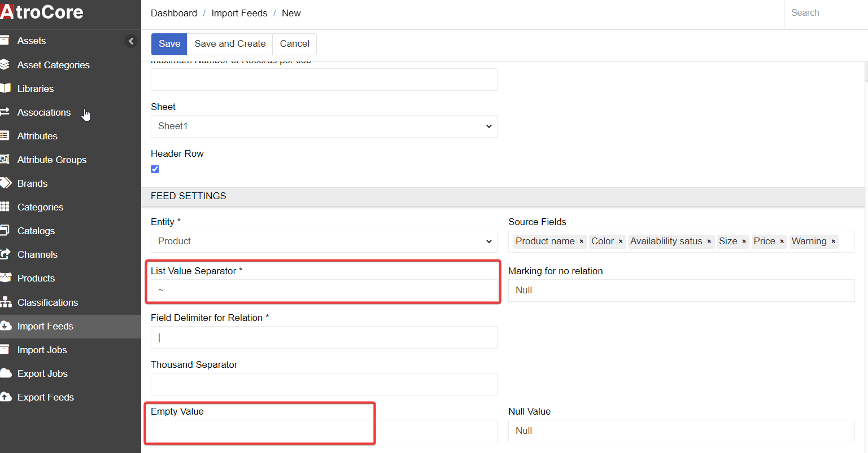Click the Empty Value input field
868x453 pixels.
[x=324, y=431]
